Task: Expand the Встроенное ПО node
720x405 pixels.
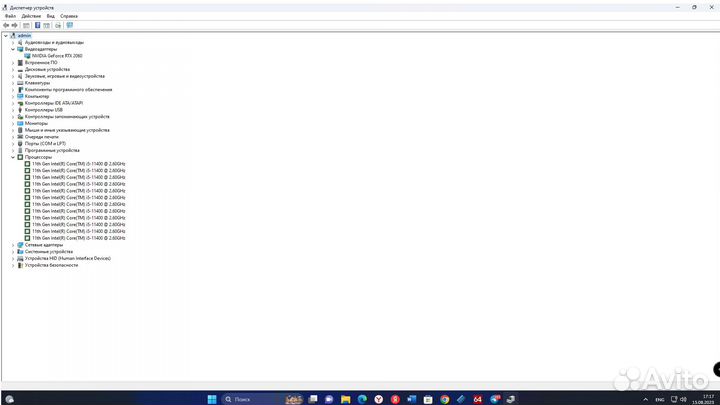Action: pos(13,63)
